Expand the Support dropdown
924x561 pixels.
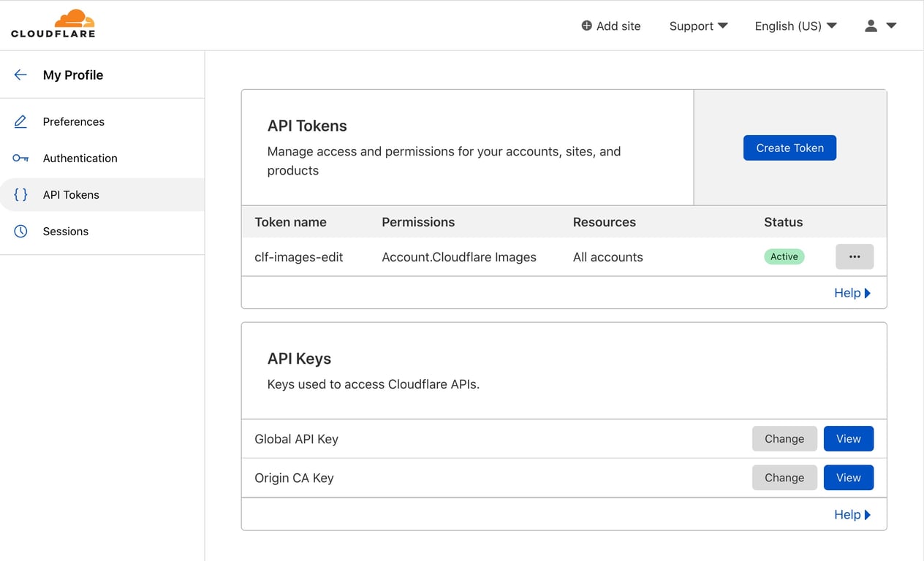click(698, 26)
